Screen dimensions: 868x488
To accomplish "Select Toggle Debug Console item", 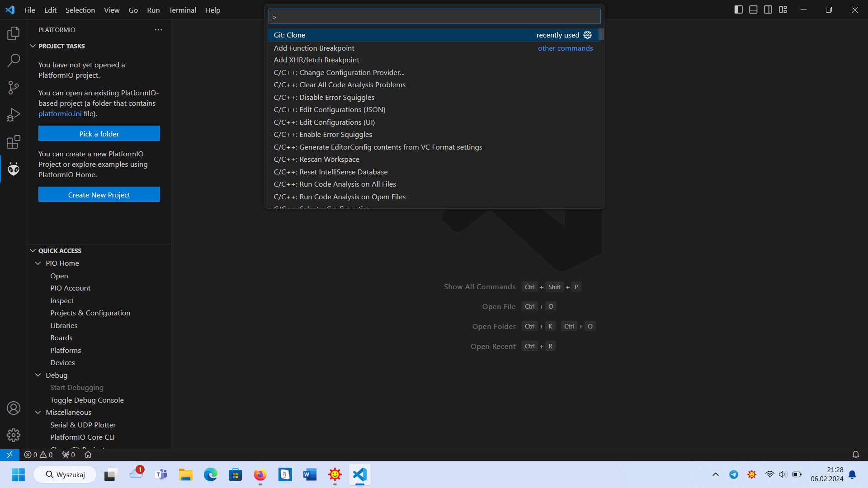I will [87, 400].
